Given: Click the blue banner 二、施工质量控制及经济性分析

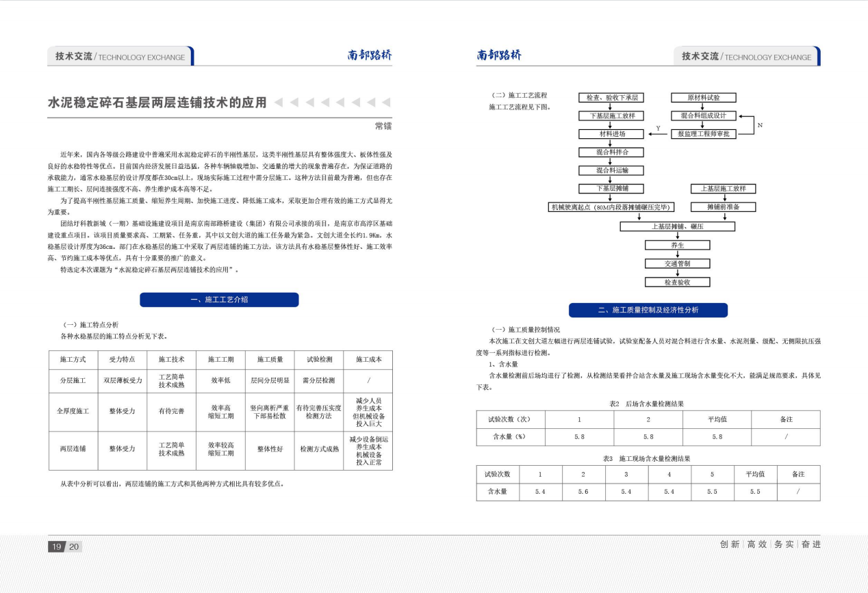Looking at the screenshot, I should pyautogui.click(x=648, y=310).
